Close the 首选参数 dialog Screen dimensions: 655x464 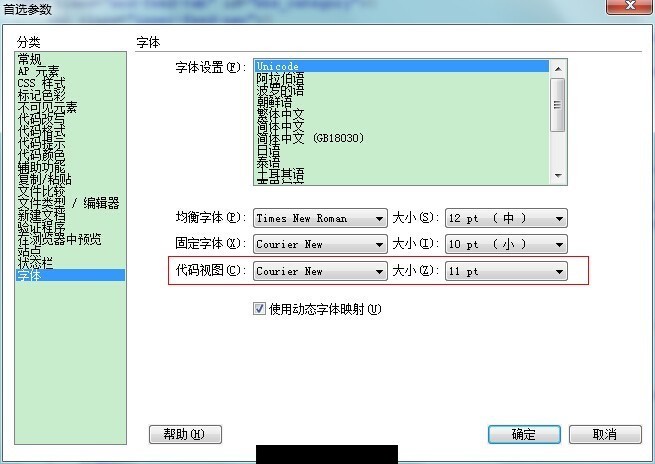630,6
